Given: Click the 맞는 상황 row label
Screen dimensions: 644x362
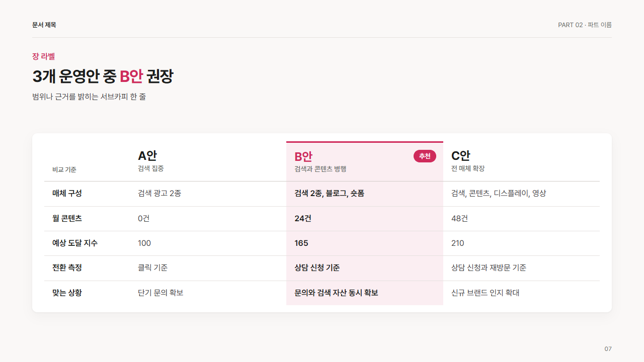Looking at the screenshot, I should tap(67, 292).
